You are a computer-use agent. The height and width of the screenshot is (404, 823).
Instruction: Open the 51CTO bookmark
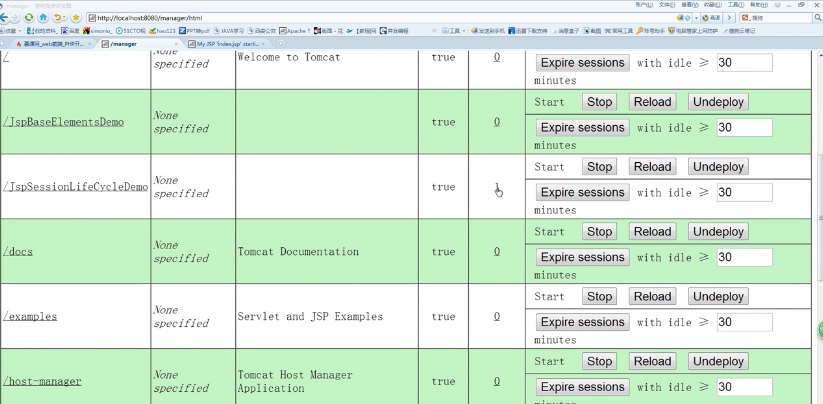(x=130, y=31)
